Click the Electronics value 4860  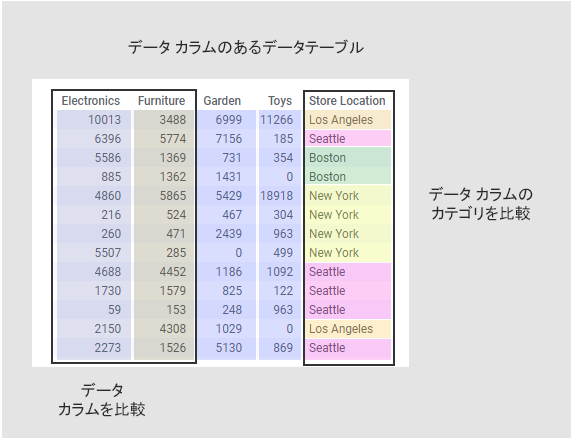107,195
